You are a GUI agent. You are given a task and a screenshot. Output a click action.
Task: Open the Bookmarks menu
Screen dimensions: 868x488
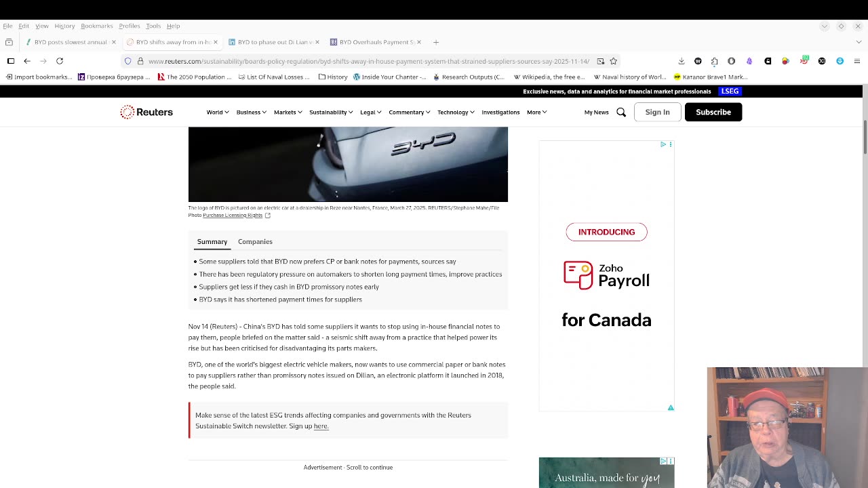97,26
